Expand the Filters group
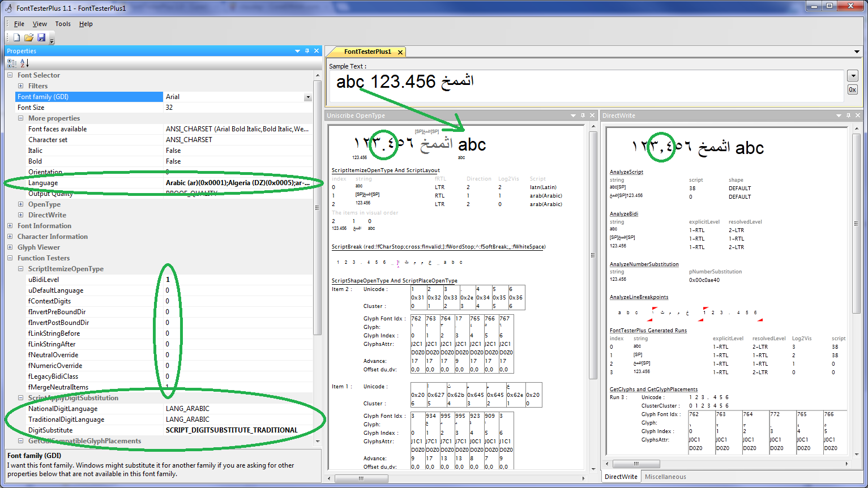The image size is (868, 488). pos(21,86)
